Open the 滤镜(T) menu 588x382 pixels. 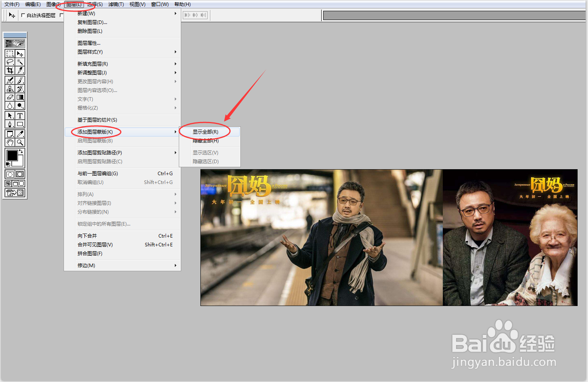point(116,4)
